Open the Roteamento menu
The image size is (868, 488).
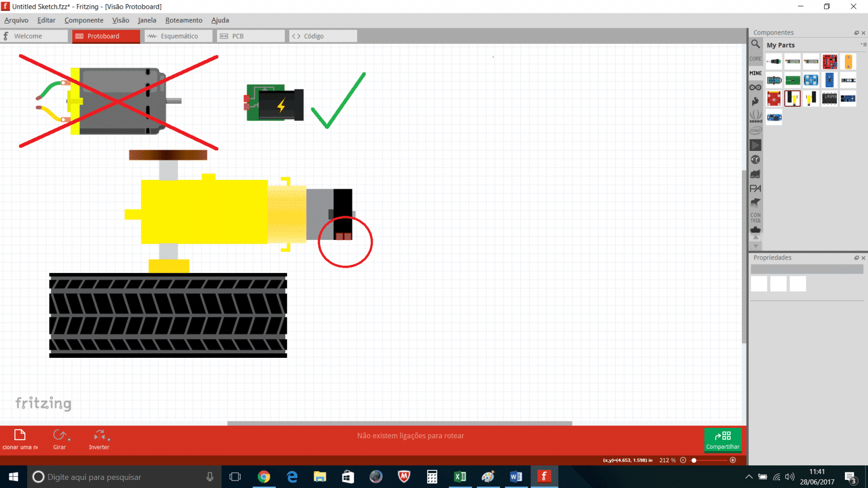tap(183, 20)
